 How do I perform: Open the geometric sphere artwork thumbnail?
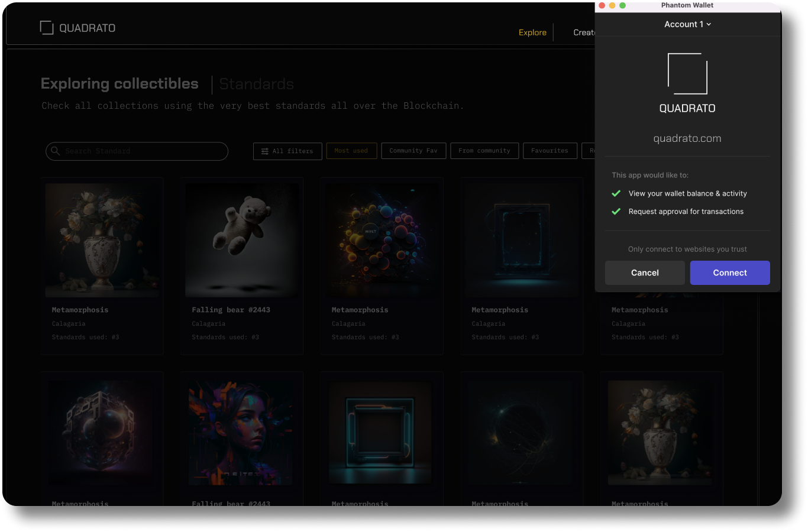tap(101, 433)
